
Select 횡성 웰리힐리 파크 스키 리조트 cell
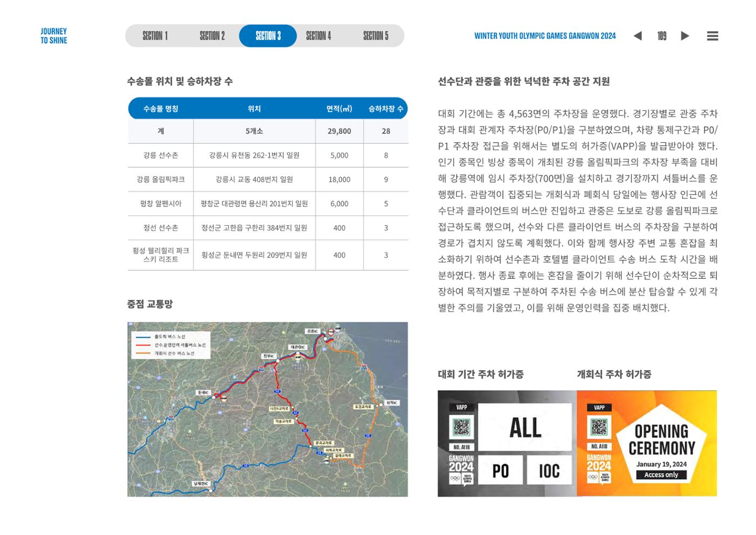160,255
